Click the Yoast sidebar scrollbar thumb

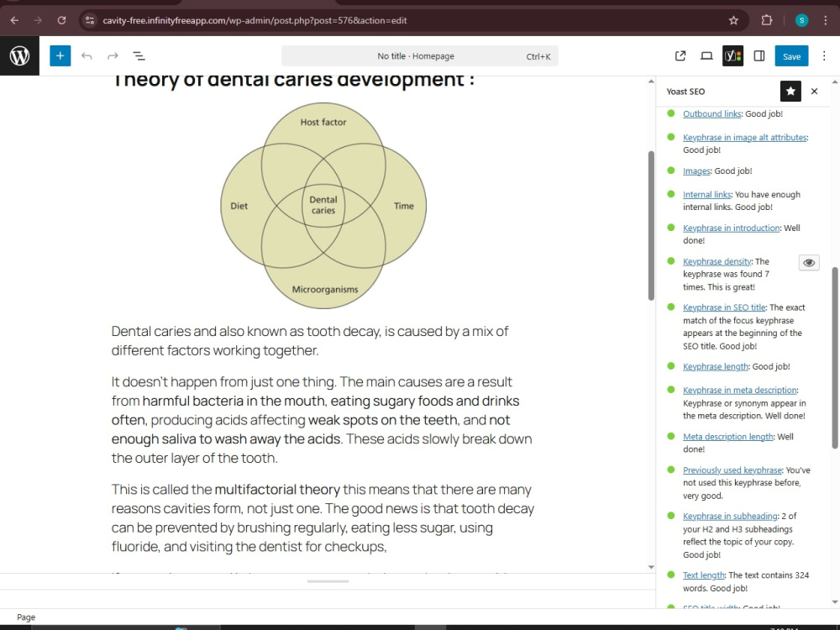tap(835, 358)
